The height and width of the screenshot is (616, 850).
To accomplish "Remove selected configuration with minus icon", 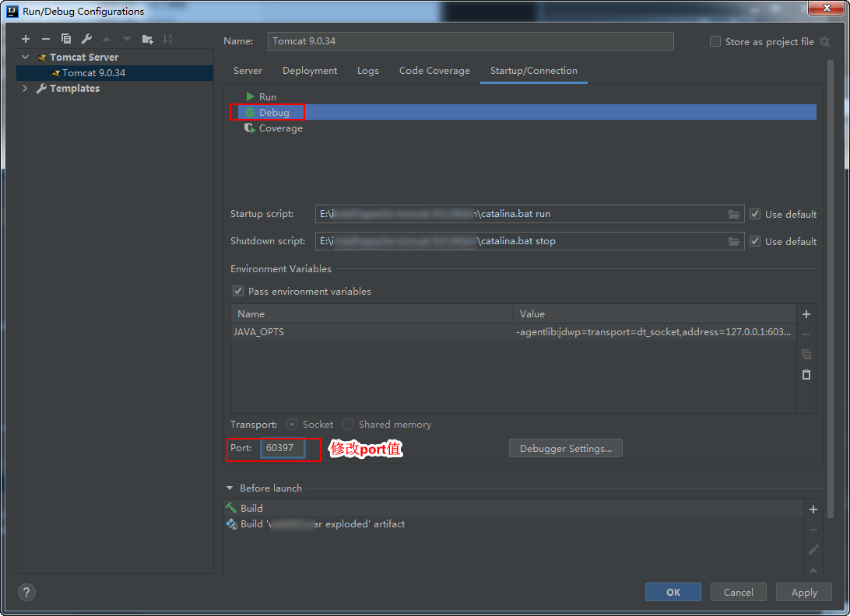I will [x=45, y=39].
